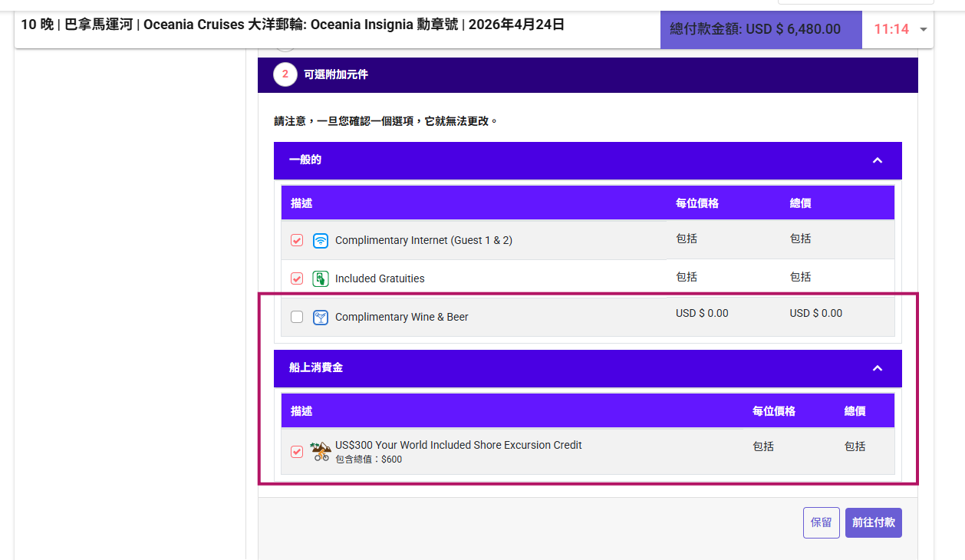Click the step 2 circle badge
The width and height of the screenshot is (965, 560).
pyautogui.click(x=285, y=74)
